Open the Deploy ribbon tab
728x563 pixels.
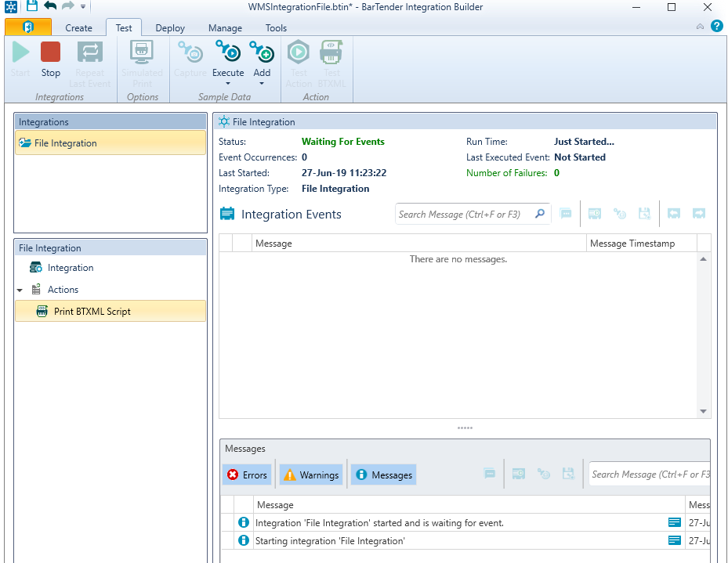coord(170,28)
